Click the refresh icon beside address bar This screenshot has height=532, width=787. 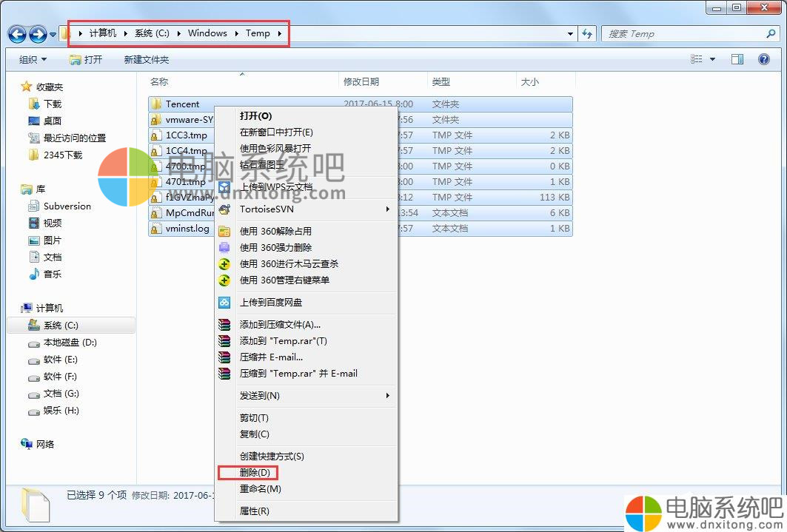tap(588, 34)
